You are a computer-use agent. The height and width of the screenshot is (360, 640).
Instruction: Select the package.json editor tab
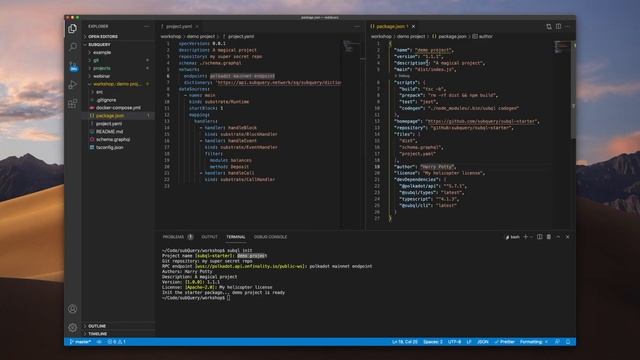(x=391, y=27)
